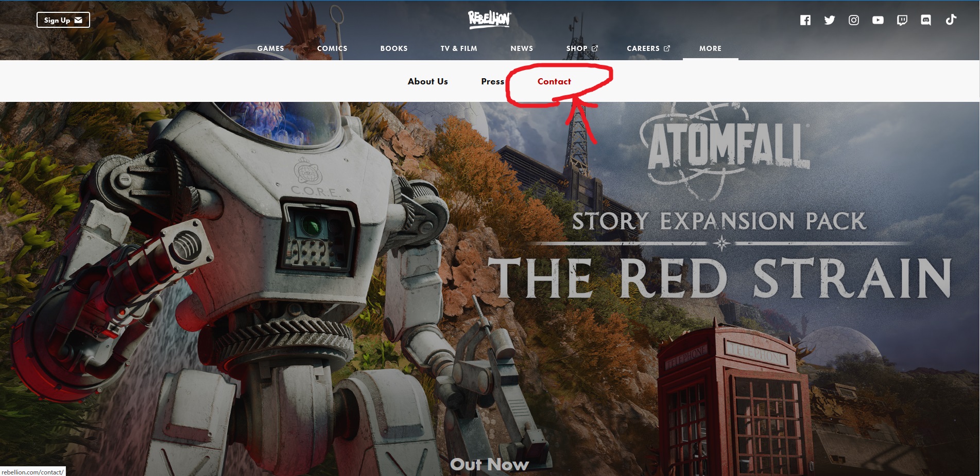Open the Rebellion Twitch icon
Image resolution: width=980 pixels, height=476 pixels.
(x=902, y=20)
